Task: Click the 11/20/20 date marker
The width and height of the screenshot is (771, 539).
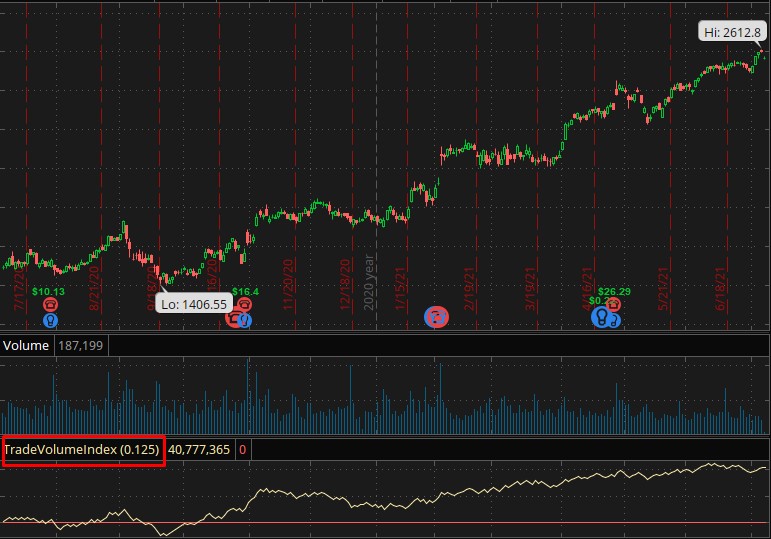Action: click(x=289, y=282)
